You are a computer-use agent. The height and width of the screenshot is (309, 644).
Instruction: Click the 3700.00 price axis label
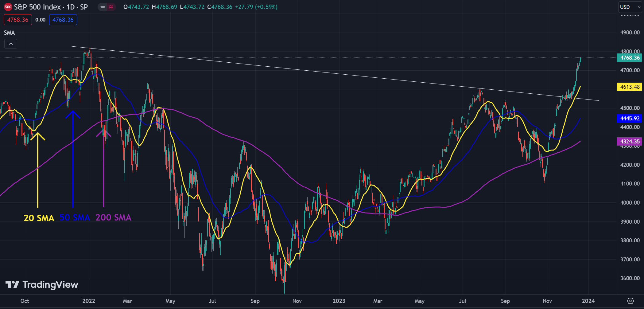[x=630, y=260]
